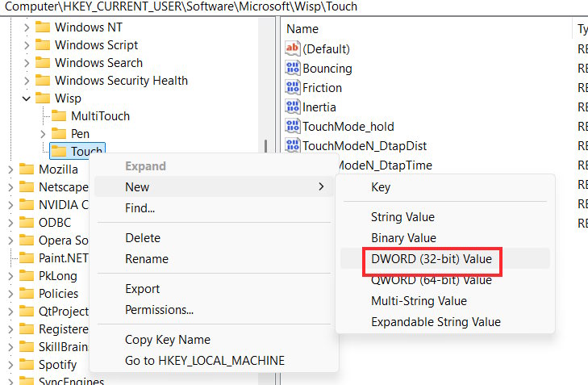
Task: Select the Windows Search tree label
Action: [x=98, y=63]
